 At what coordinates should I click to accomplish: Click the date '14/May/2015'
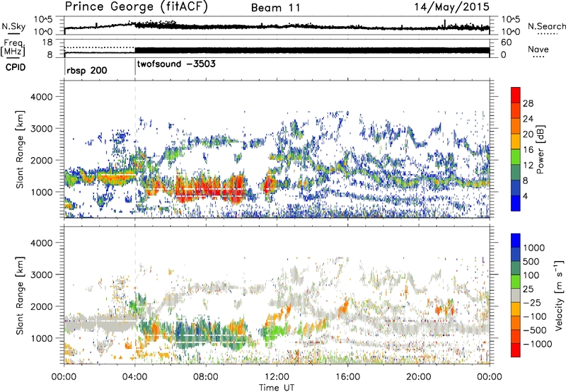(x=451, y=7)
